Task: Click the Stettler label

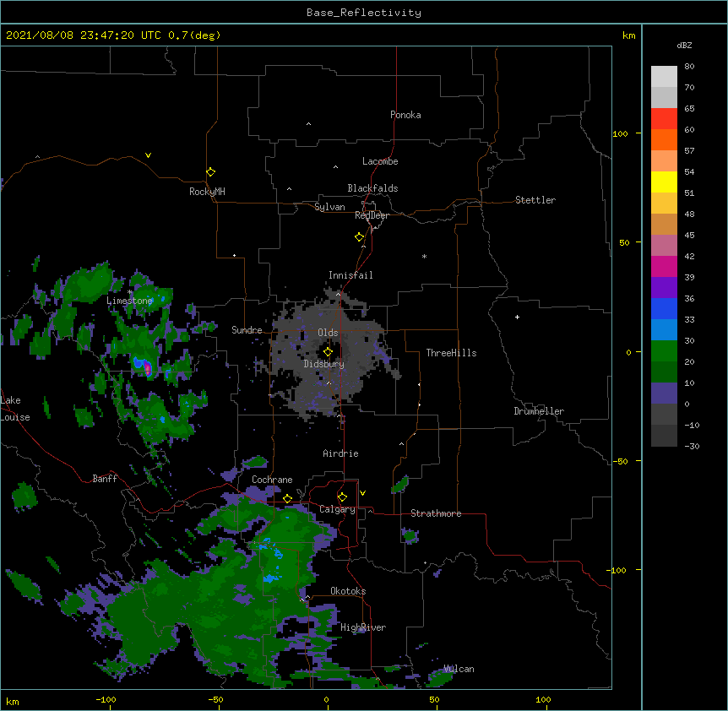Action: click(x=535, y=200)
